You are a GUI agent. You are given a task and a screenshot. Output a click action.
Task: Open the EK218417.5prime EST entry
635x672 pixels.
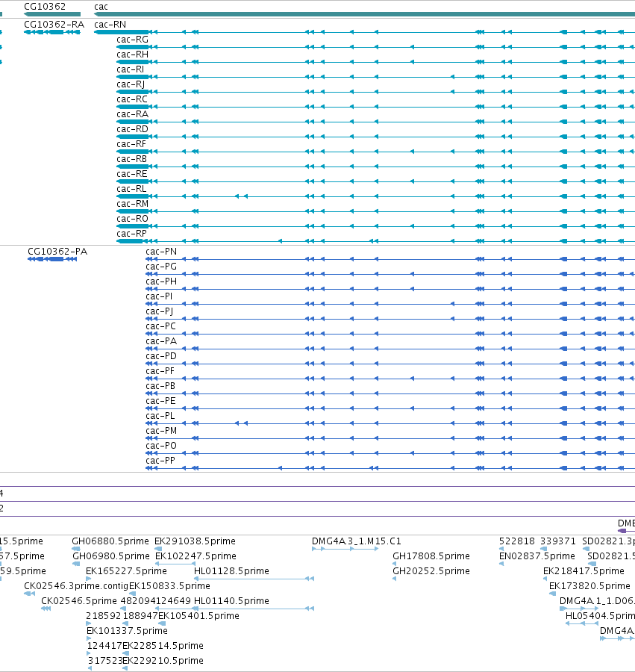pos(584,571)
